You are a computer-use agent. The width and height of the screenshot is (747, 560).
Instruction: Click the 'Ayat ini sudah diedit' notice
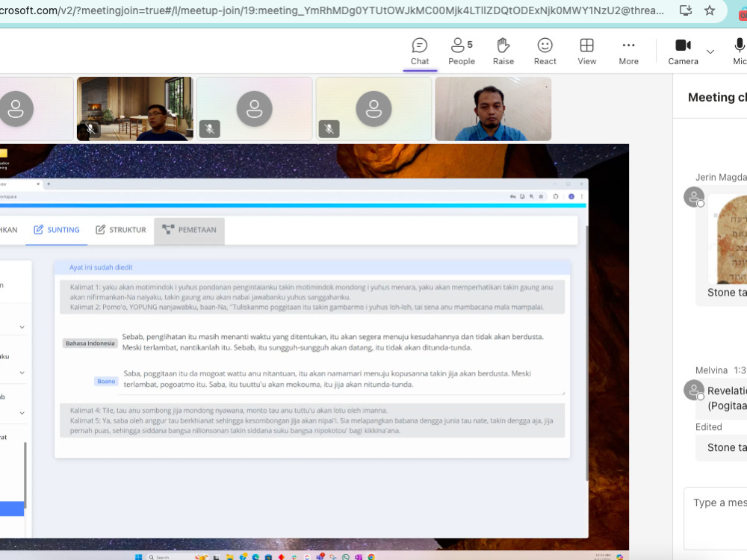(x=101, y=267)
